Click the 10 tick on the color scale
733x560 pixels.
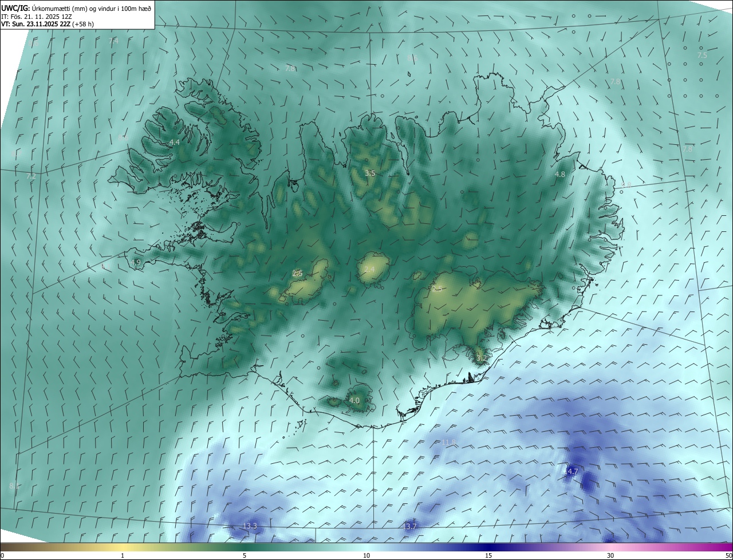point(366,555)
